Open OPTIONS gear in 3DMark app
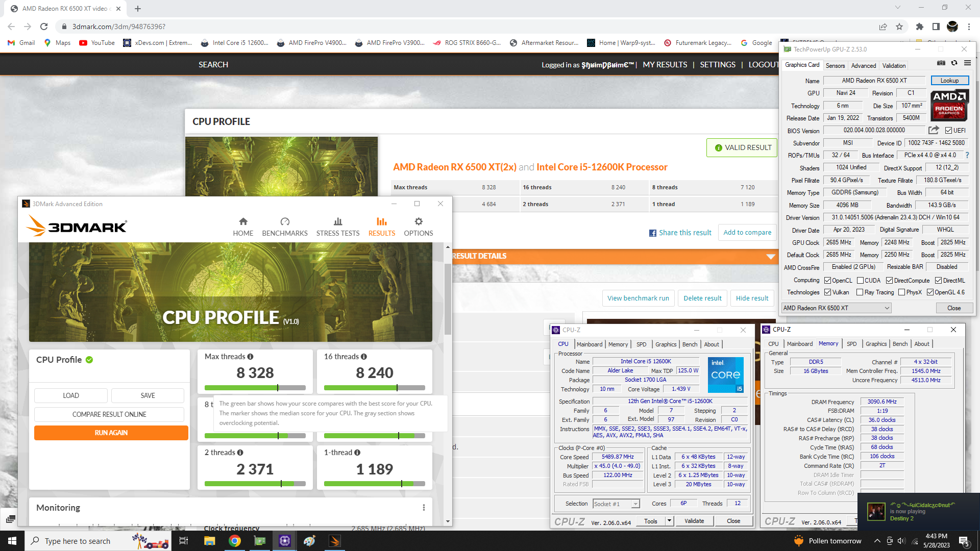 [419, 227]
